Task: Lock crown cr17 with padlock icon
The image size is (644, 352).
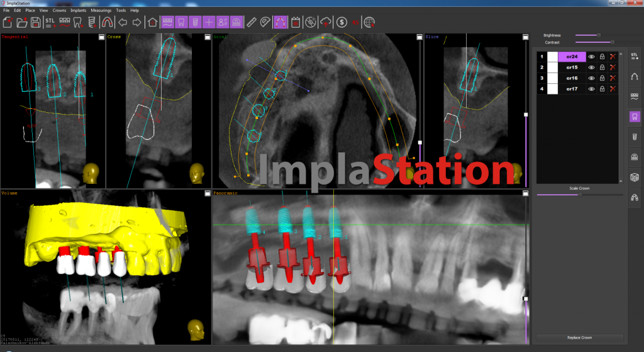Action: pos(602,89)
